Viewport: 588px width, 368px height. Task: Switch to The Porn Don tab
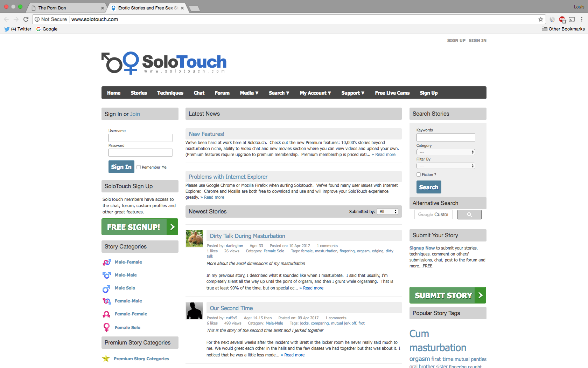click(x=66, y=8)
